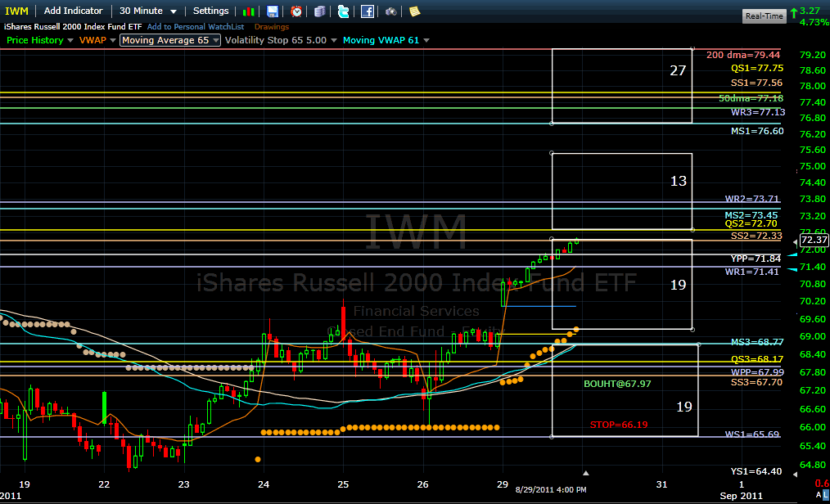Click the camera snapshot icon
The image size is (830, 504).
click(x=390, y=11)
